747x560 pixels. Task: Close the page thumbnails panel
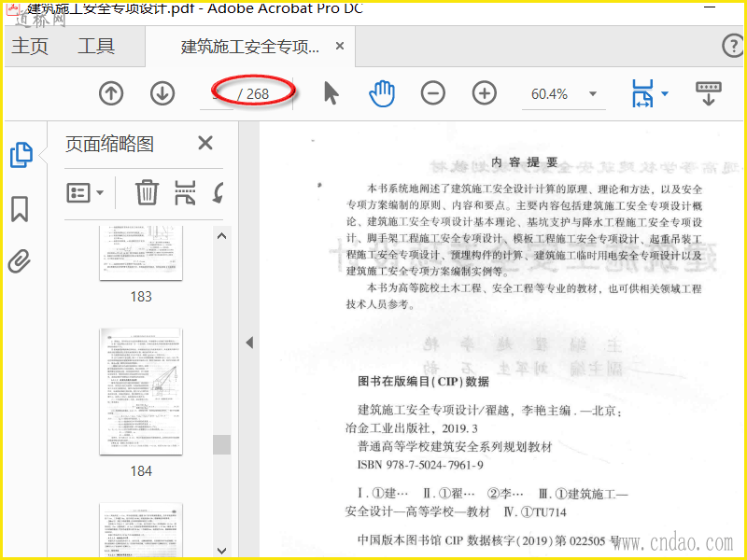[205, 143]
